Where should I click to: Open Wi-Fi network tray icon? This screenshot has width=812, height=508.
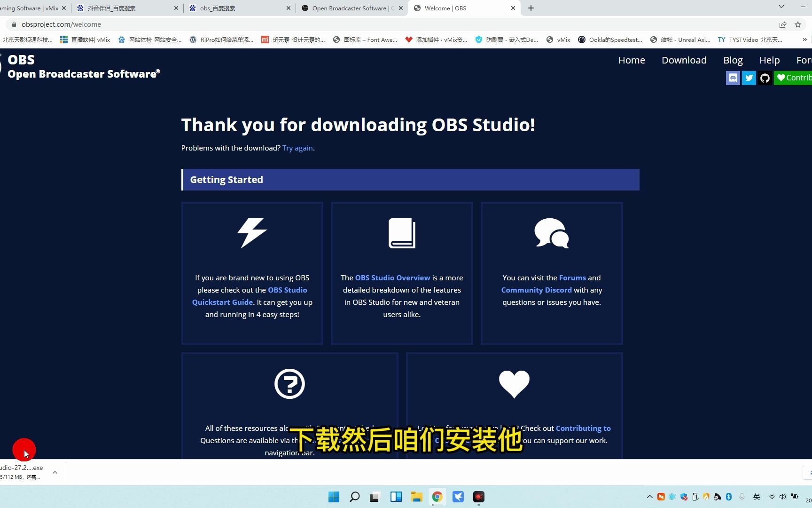tap(772, 497)
